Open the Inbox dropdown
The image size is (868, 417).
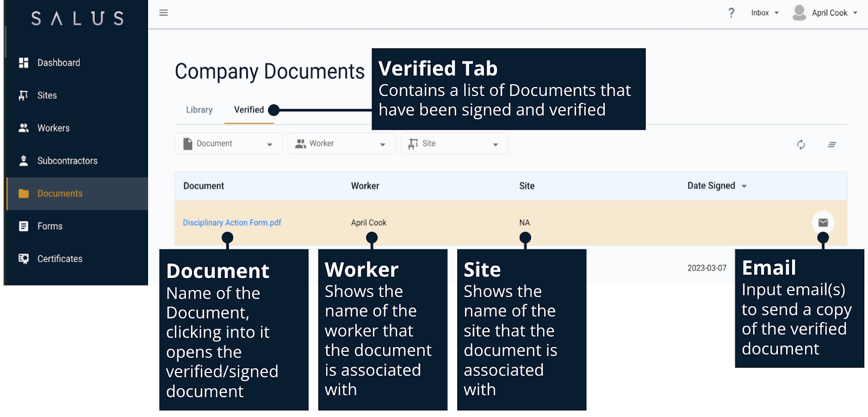764,13
